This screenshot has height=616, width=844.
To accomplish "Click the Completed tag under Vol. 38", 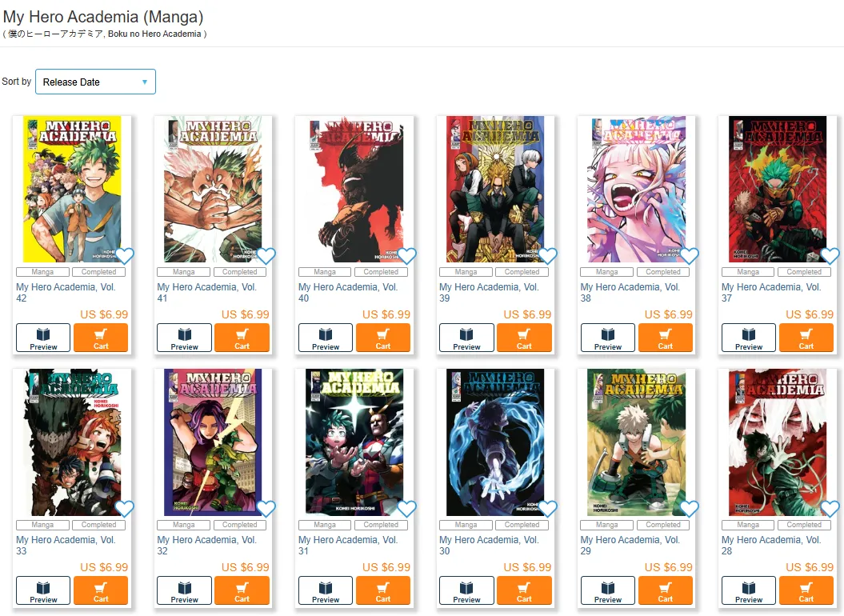I will [663, 272].
